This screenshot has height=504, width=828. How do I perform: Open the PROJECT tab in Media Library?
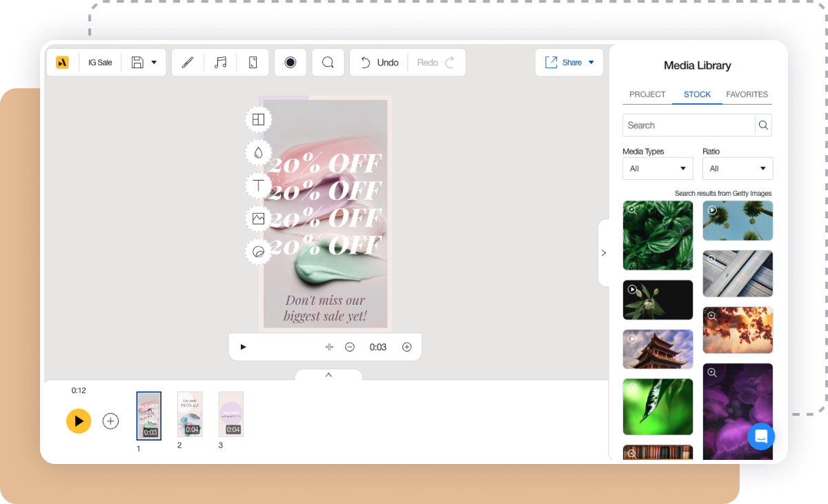[647, 94]
